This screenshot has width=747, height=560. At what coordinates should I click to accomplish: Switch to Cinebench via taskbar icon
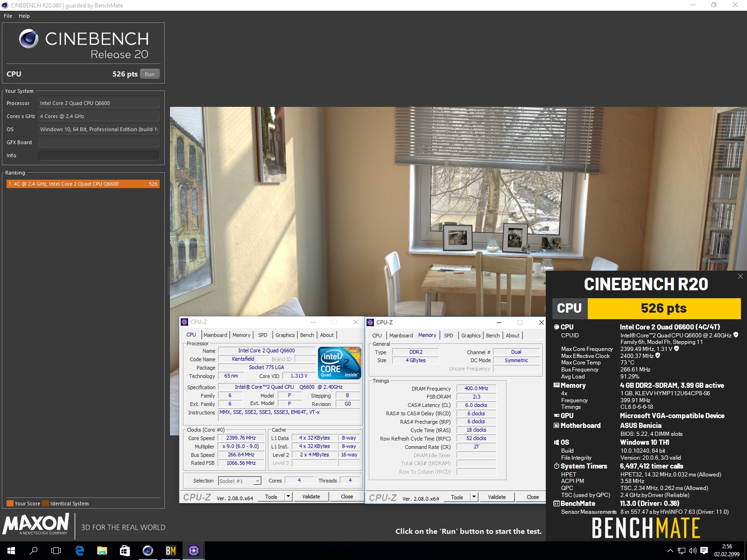pos(148,551)
